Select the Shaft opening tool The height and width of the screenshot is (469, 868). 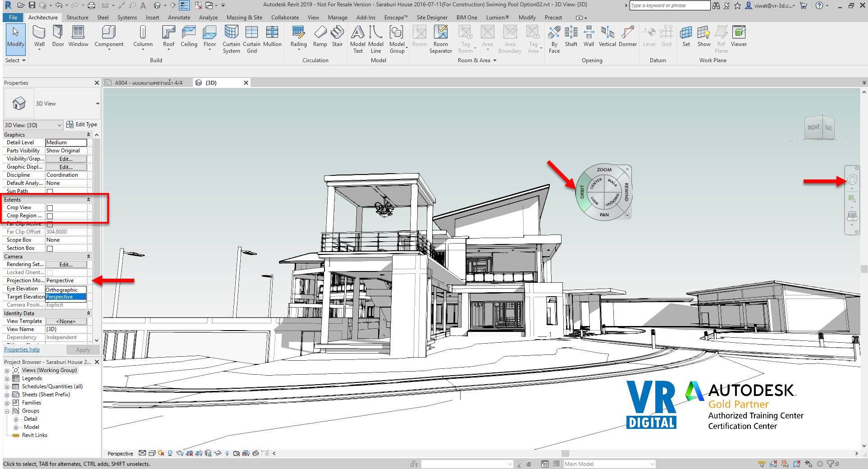pyautogui.click(x=571, y=37)
